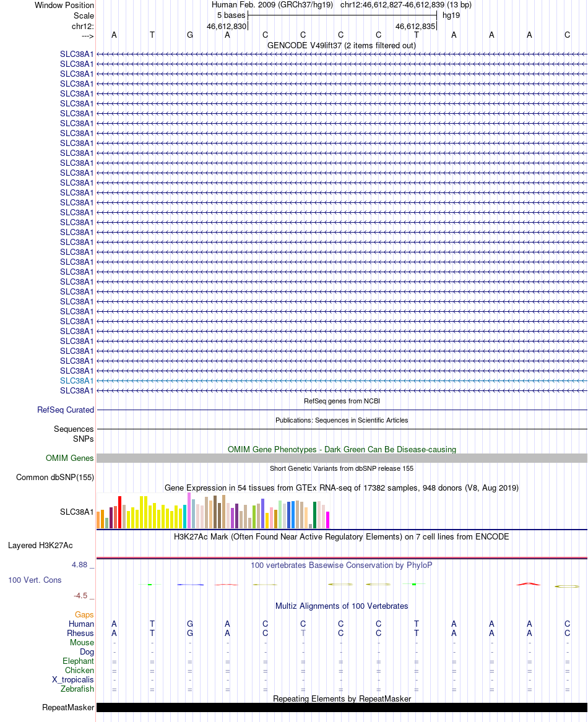588x722 pixels.
Task: Click the black RepeatMasker bar
Action: (x=342, y=707)
